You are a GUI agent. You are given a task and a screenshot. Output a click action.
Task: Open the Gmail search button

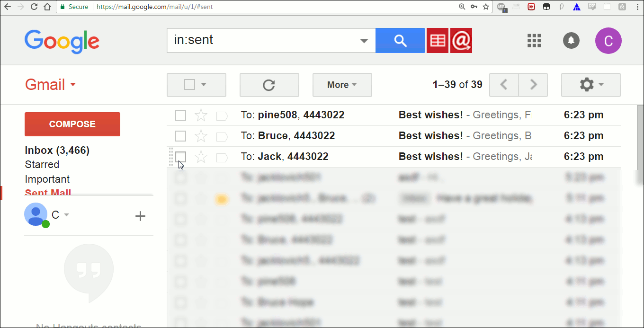coord(400,40)
